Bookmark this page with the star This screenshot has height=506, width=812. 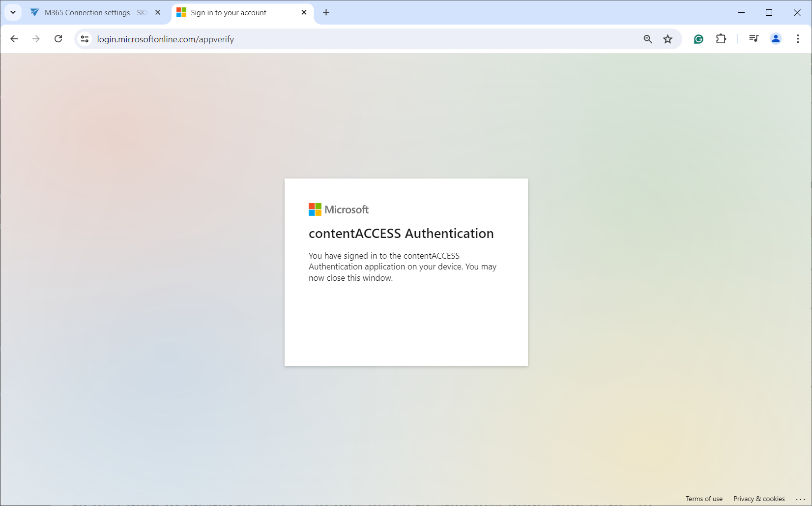pos(667,39)
